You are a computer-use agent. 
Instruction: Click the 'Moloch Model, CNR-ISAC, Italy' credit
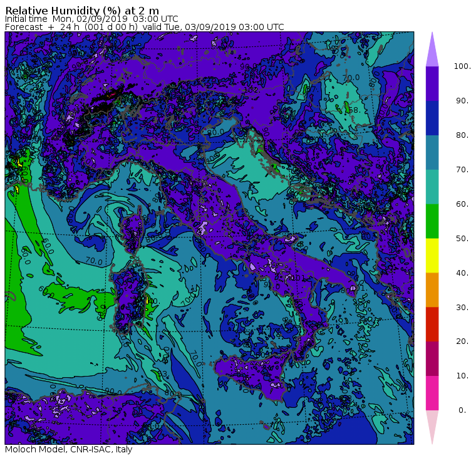tap(69, 449)
